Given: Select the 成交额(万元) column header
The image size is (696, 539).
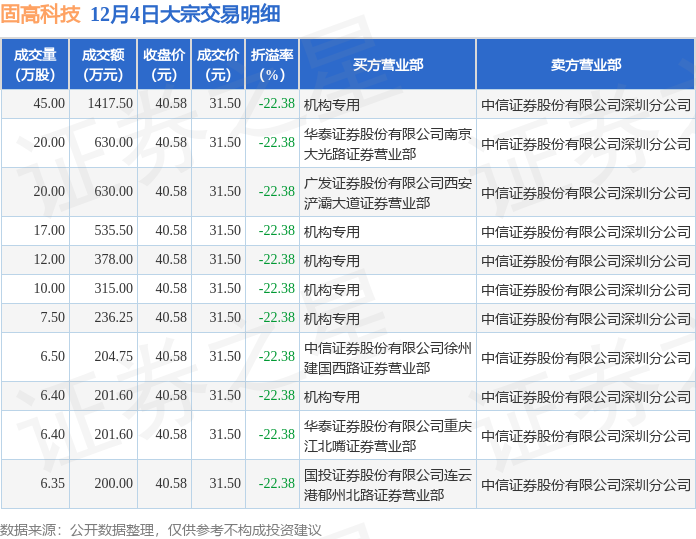Looking at the screenshot, I should (103, 64).
